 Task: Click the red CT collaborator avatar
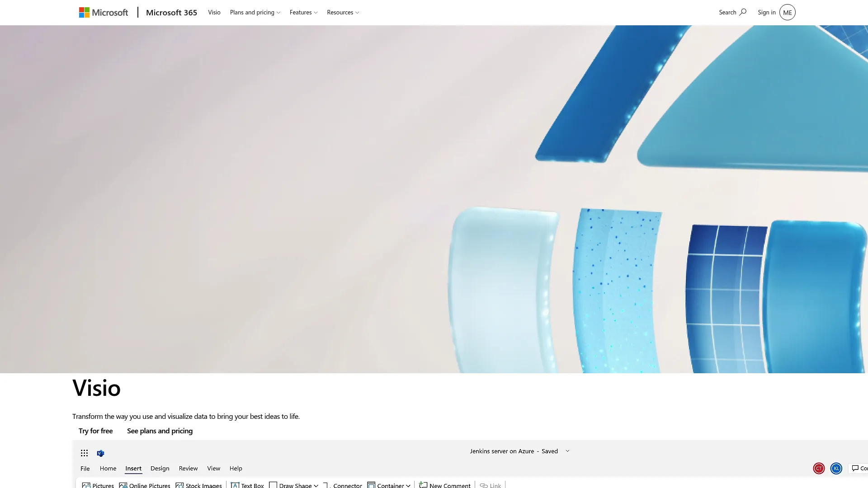click(819, 469)
